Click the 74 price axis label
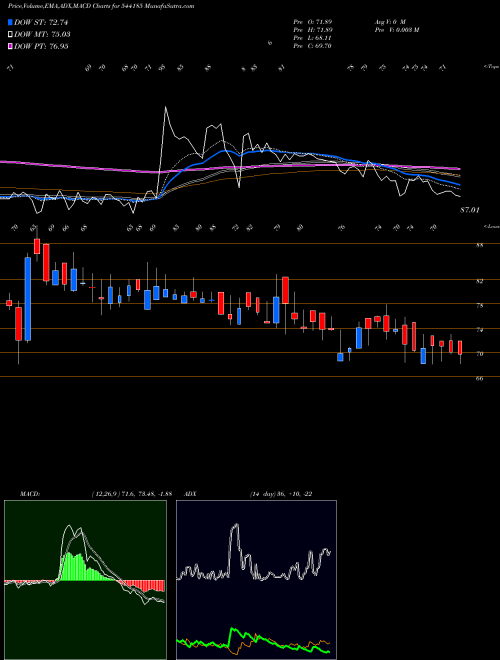 click(x=479, y=330)
